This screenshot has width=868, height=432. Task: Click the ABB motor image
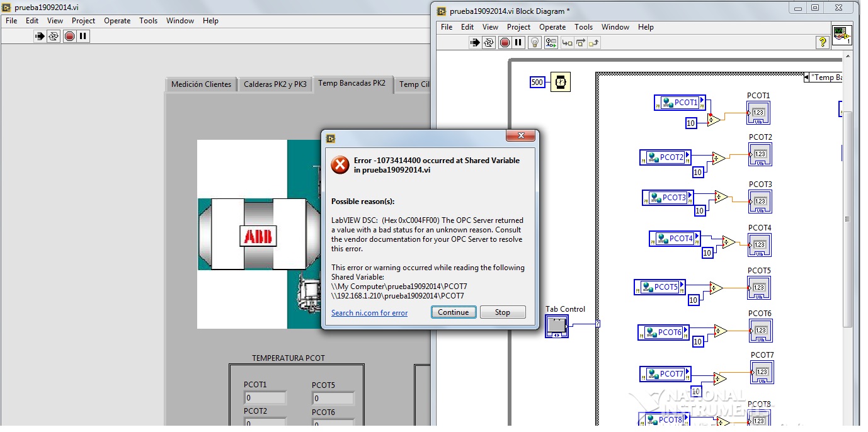click(258, 234)
